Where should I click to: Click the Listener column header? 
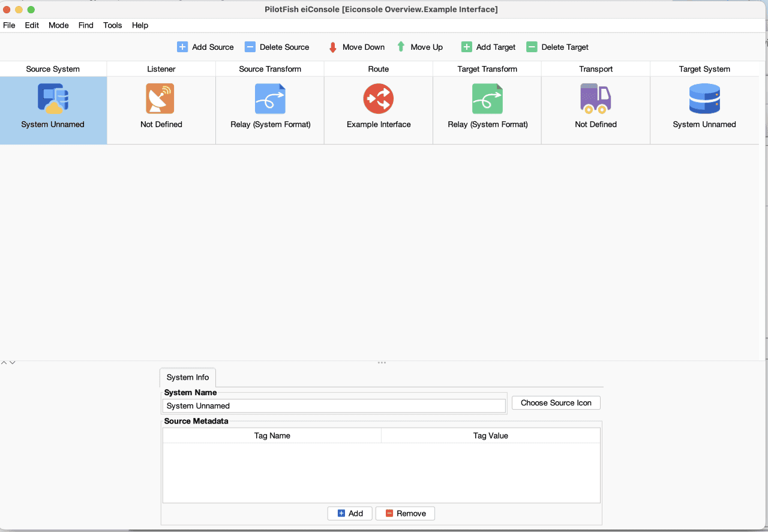coord(161,69)
